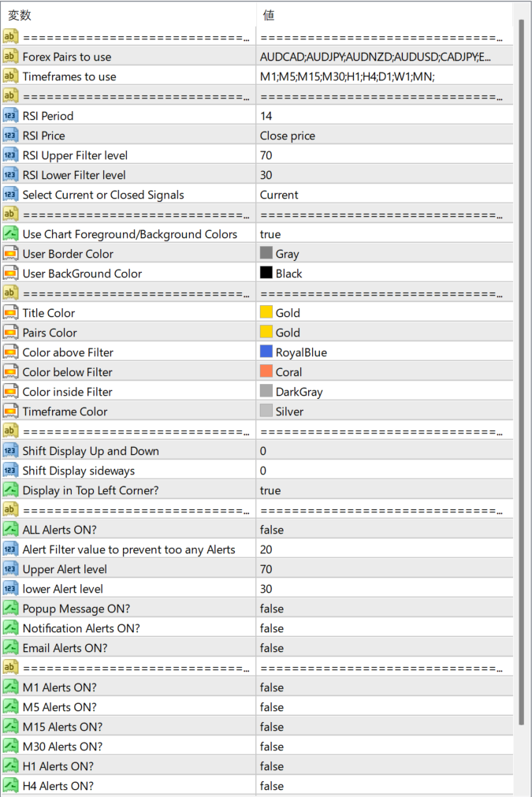Click the 変数 column header
The width and height of the screenshot is (532, 797).
(x=128, y=15)
